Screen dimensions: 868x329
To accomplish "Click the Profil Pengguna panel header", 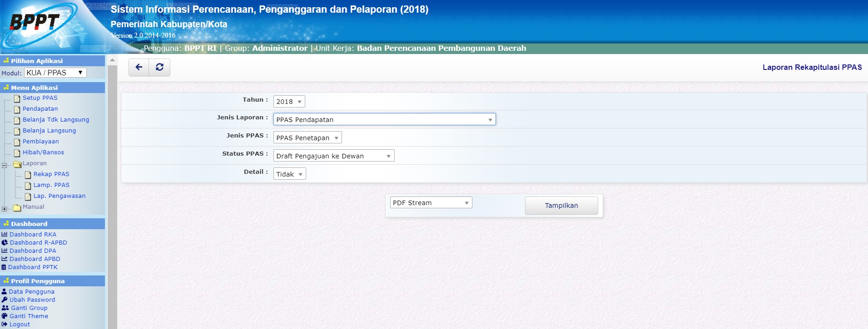I will [53, 281].
